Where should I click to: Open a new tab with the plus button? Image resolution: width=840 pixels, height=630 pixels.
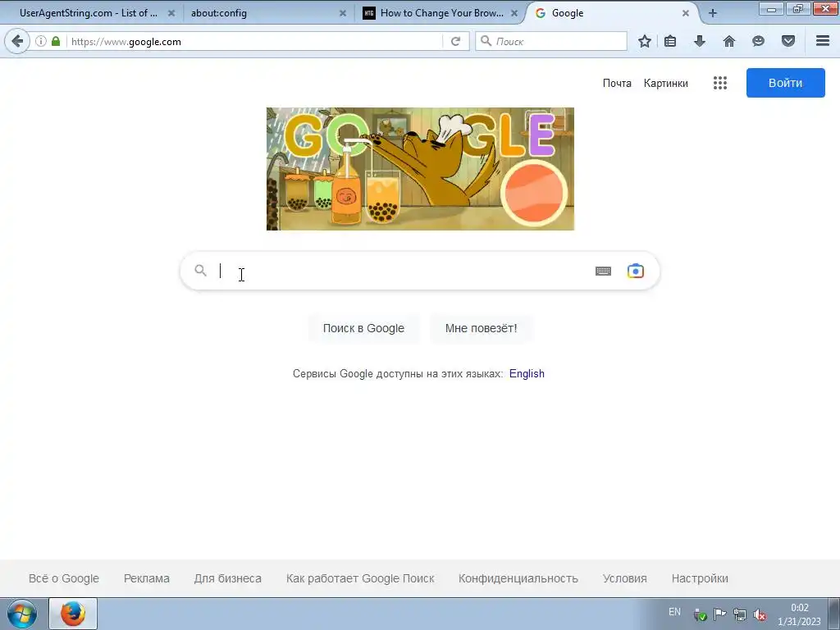click(x=713, y=13)
